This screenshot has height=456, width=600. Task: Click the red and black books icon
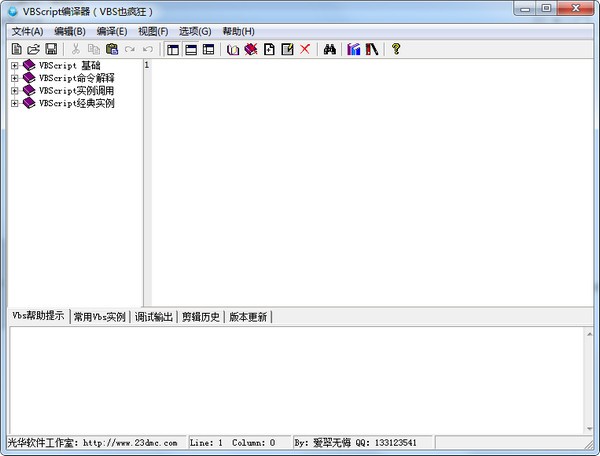pyautogui.click(x=372, y=49)
